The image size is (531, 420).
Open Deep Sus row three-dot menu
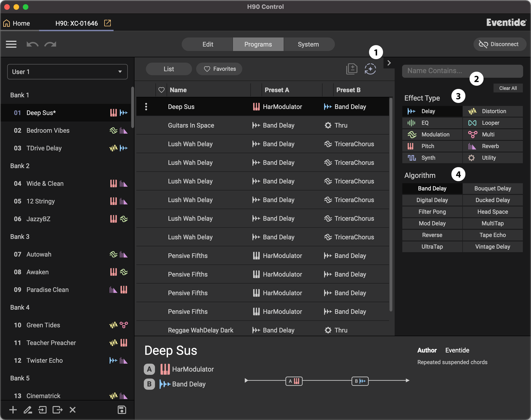(146, 106)
